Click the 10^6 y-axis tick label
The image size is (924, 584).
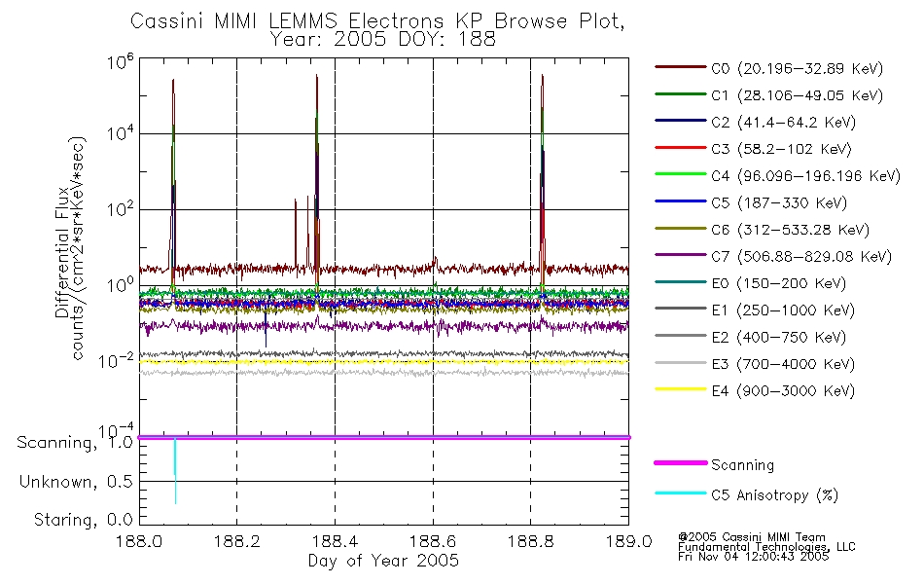point(121,61)
